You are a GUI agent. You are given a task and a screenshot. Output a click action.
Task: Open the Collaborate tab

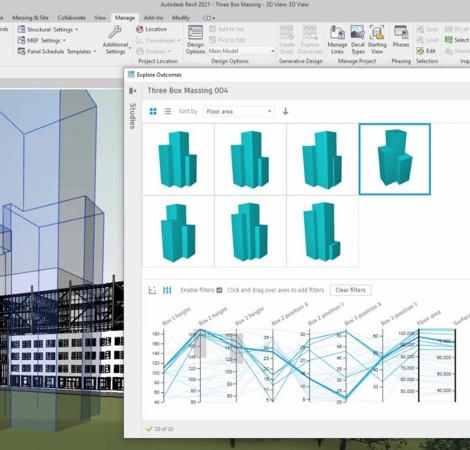click(71, 18)
